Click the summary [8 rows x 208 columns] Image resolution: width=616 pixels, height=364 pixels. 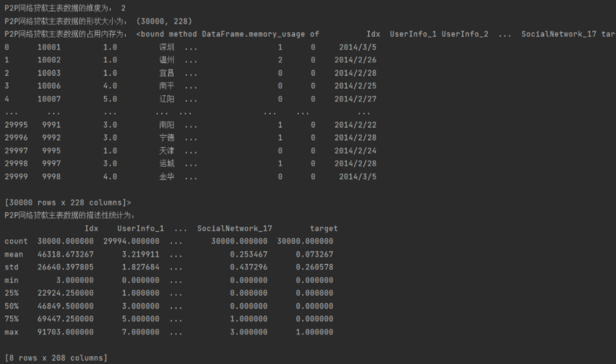[56, 358]
